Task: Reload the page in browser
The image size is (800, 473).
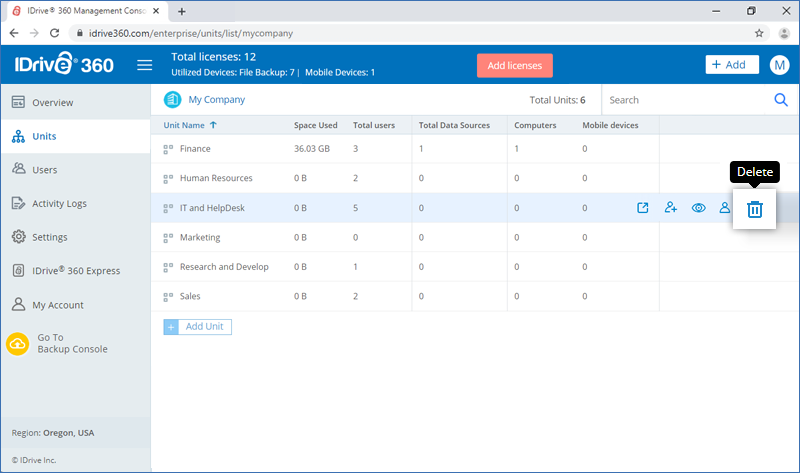Action: (54, 33)
